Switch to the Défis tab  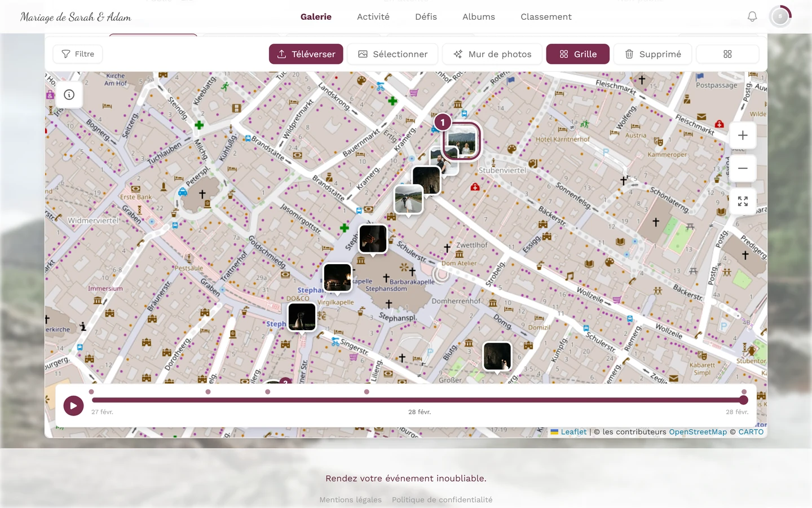426,17
